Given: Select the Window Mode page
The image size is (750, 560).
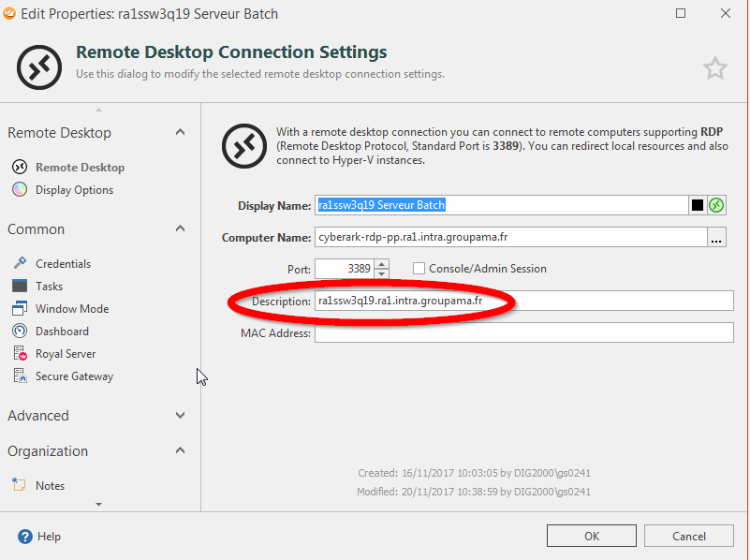Looking at the screenshot, I should tap(71, 309).
